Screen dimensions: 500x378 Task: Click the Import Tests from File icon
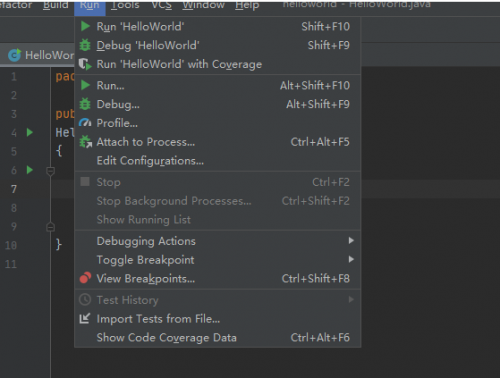tap(85, 319)
